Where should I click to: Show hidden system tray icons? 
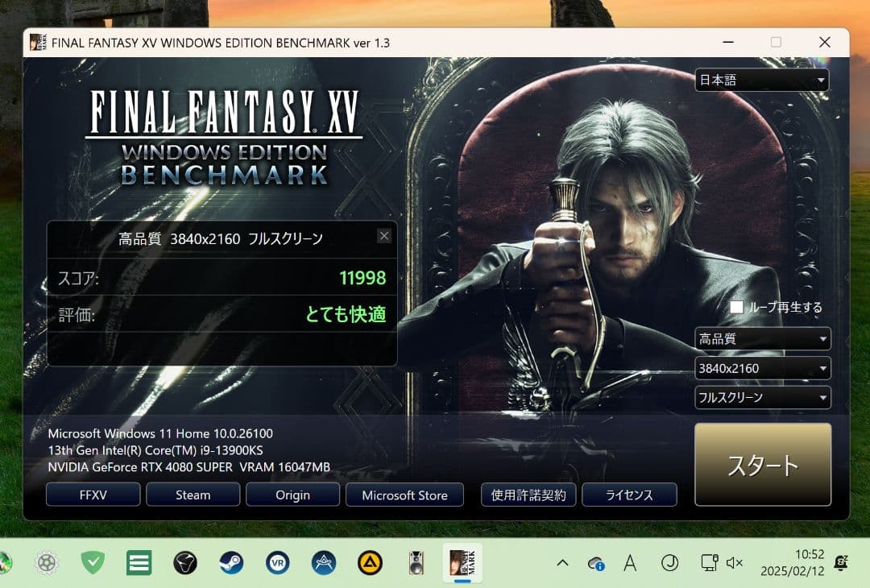[x=562, y=563]
